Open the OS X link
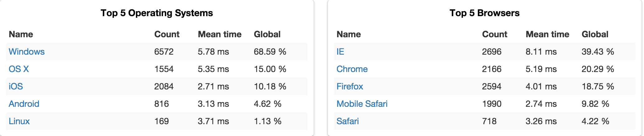 (19, 69)
